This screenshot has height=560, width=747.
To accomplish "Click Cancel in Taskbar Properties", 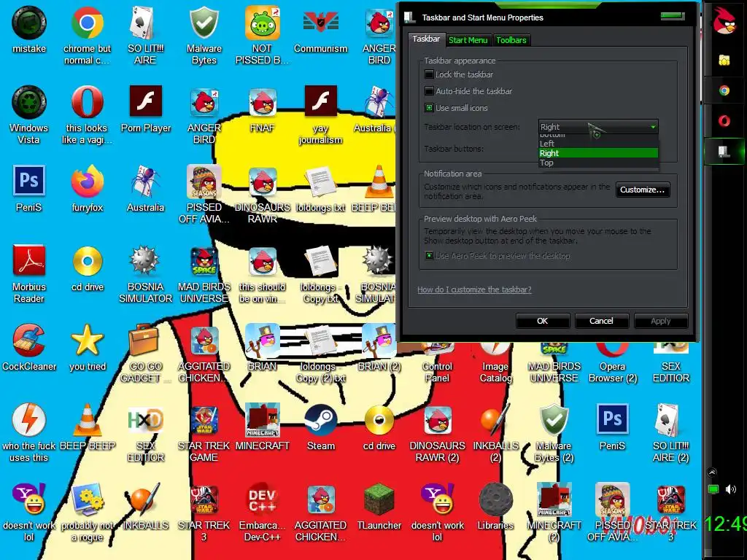I will (601, 321).
